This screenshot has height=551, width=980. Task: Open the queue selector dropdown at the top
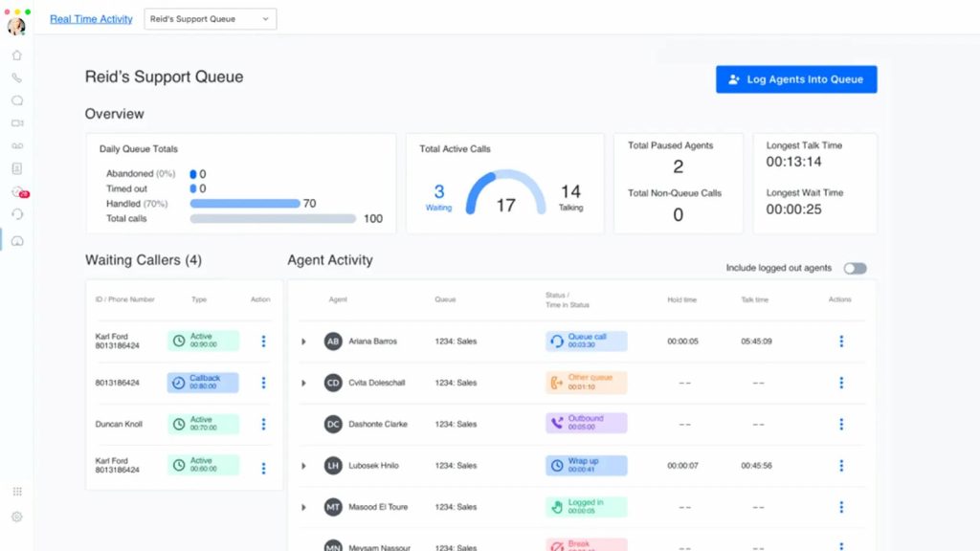coord(209,18)
